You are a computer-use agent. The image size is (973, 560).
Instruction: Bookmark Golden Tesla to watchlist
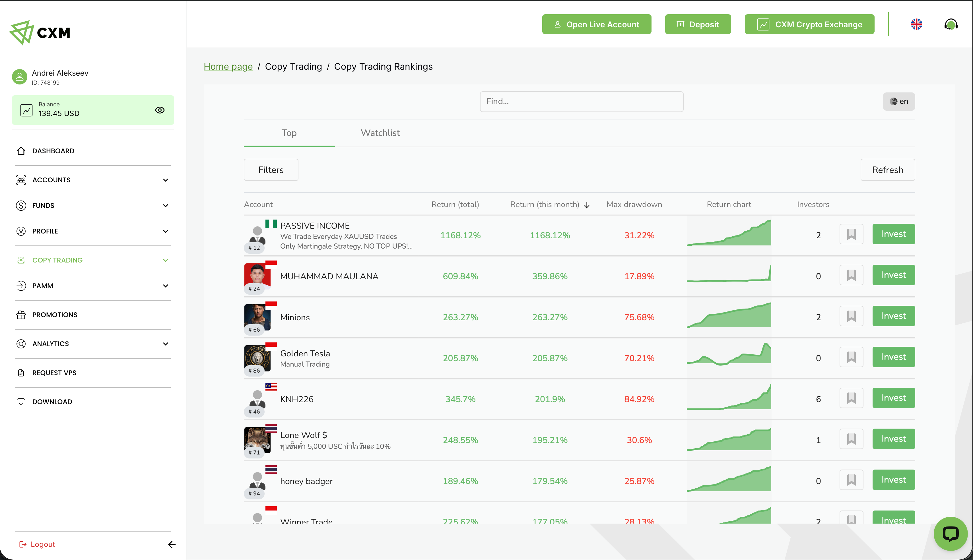(x=851, y=357)
